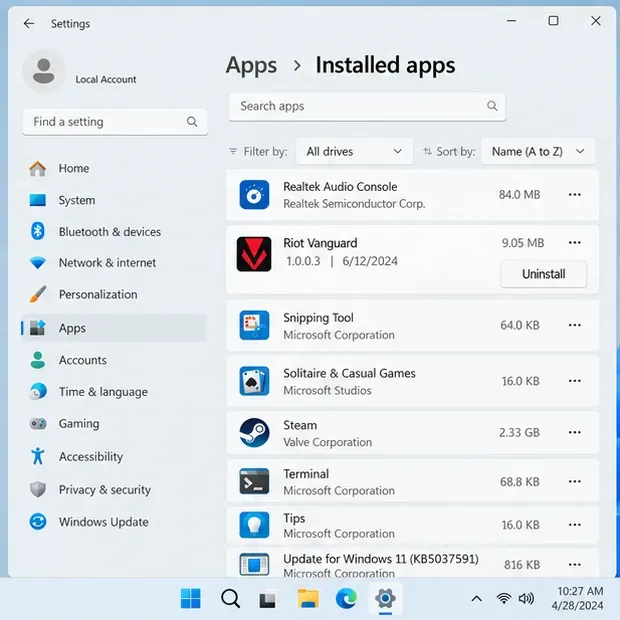620x620 pixels.
Task: Launch Microsoft Edge from the taskbar
Action: point(346,599)
